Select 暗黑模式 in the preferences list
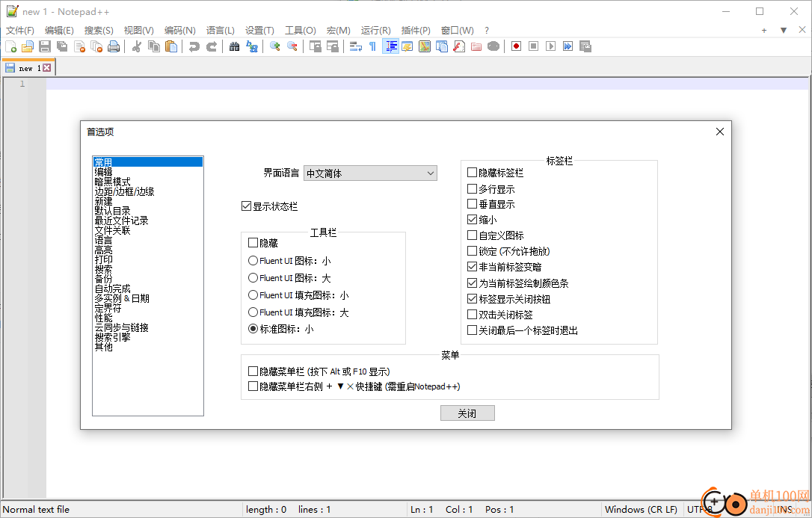This screenshot has width=812, height=518. [x=112, y=182]
